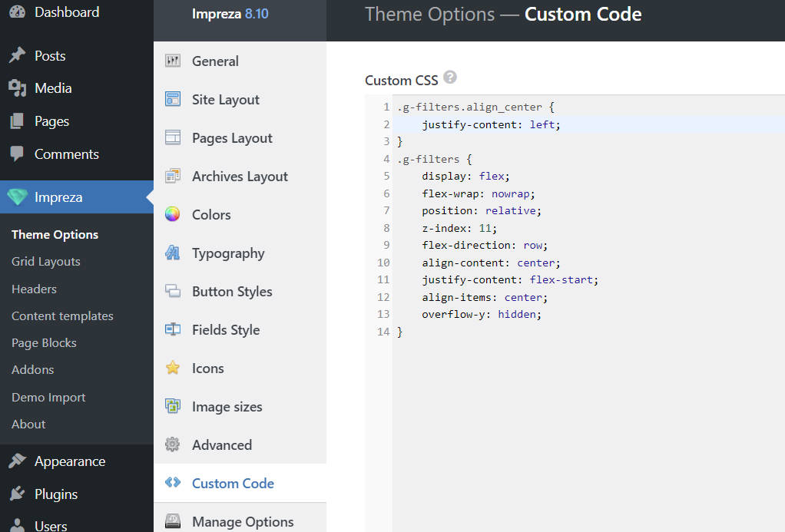Select the Impreza menu item
The image size is (785, 532).
pyautogui.click(x=77, y=197)
